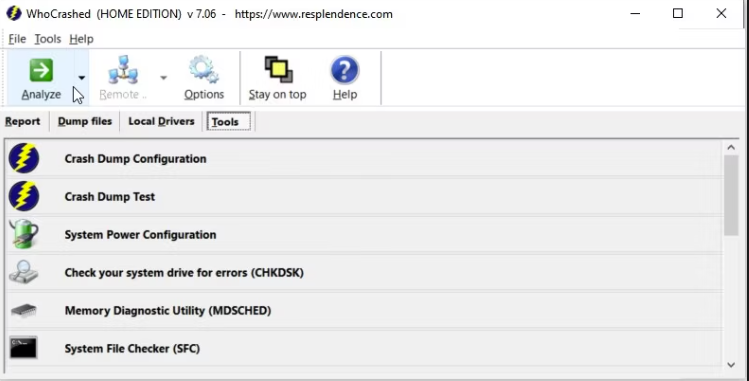
Task: Click the green Analyze arrow icon
Action: coord(41,70)
